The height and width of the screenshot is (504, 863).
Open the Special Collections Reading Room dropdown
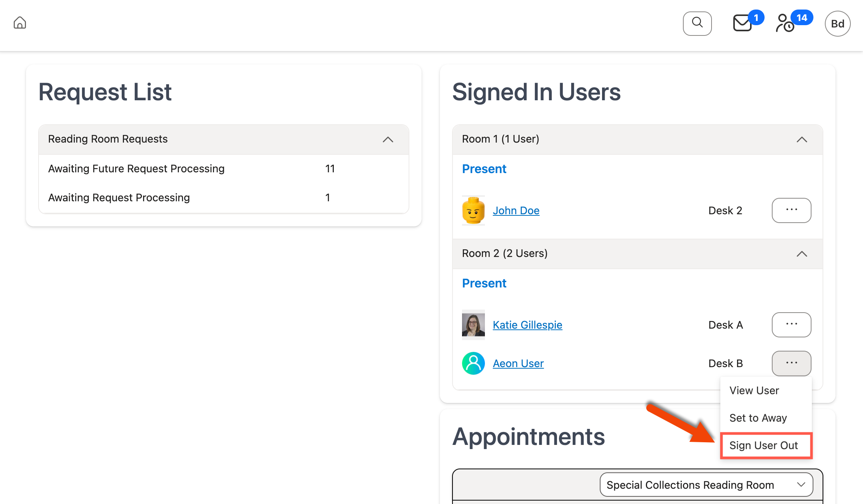[x=706, y=485]
